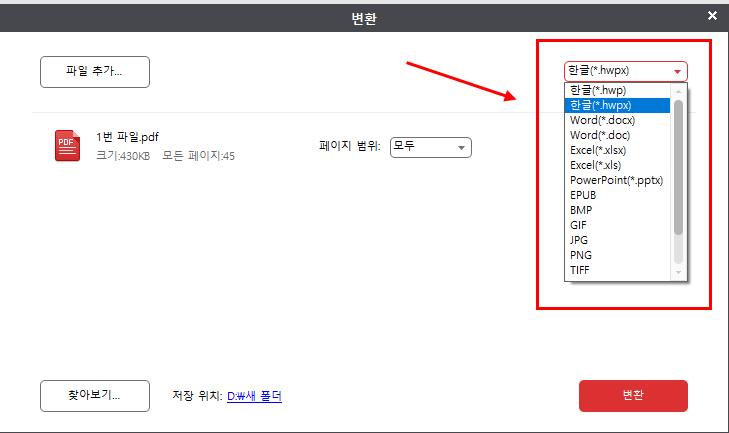
Task: Click the red 변환 button
Action: [633, 396]
